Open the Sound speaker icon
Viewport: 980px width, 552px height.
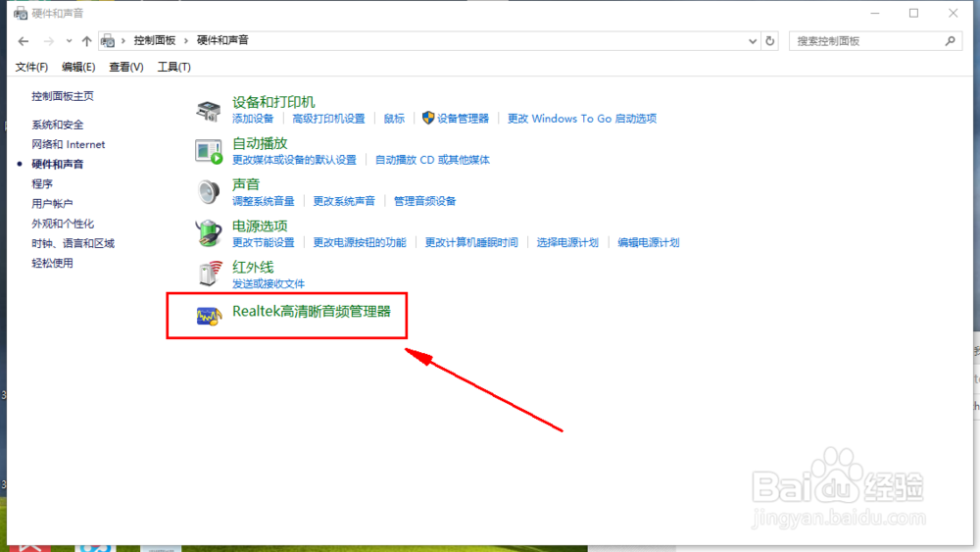click(x=208, y=192)
